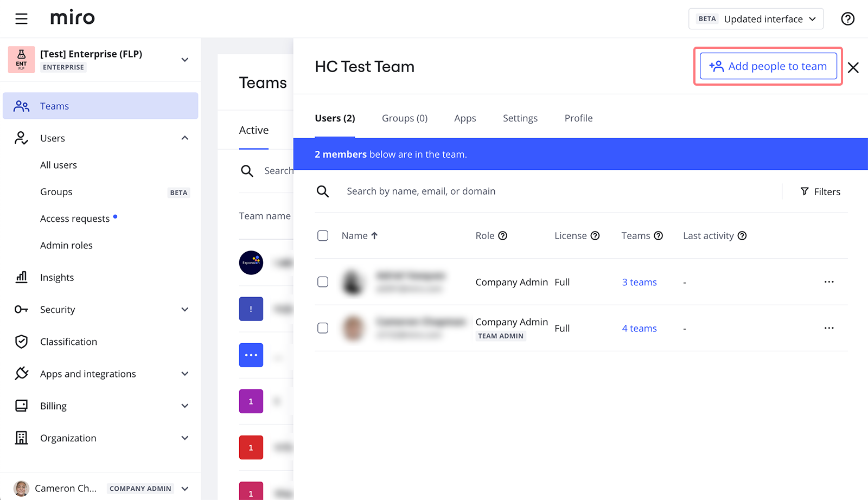Click the Insights bar chart icon
The height and width of the screenshot is (500, 868).
coord(21,277)
